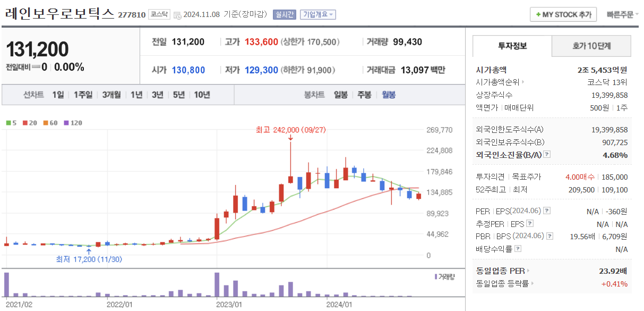
Task: Add the stock via MY STOCK 추가
Action: [563, 15]
